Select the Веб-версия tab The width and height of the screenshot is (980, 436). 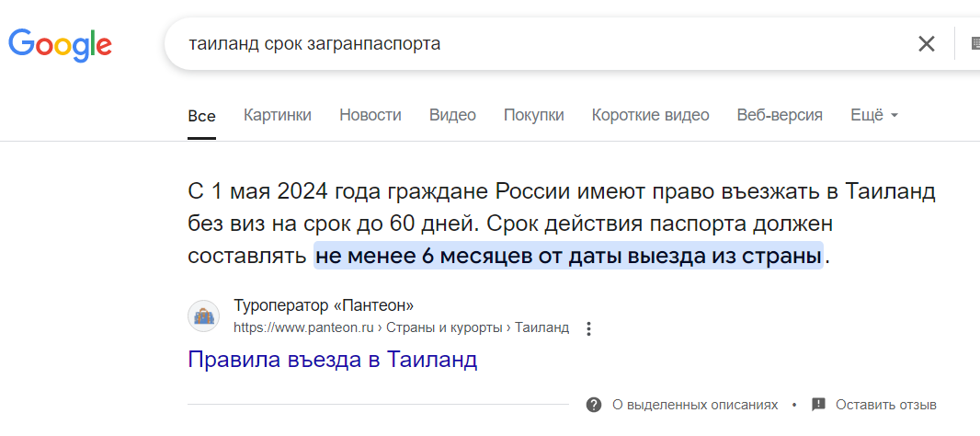click(x=780, y=115)
